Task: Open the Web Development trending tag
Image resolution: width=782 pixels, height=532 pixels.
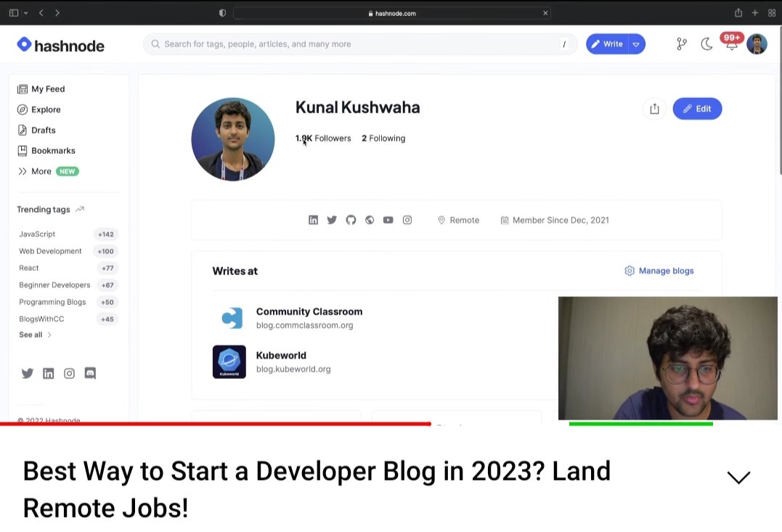Action: (x=68, y=251)
